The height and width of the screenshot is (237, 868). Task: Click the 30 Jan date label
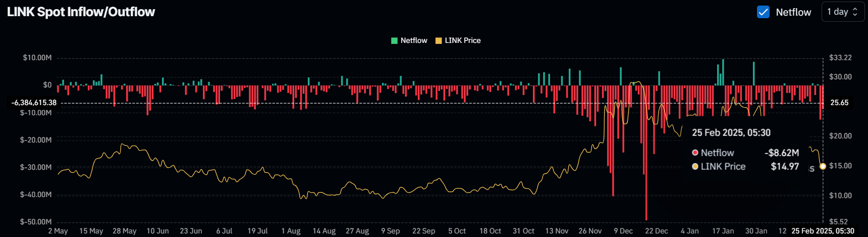click(756, 231)
